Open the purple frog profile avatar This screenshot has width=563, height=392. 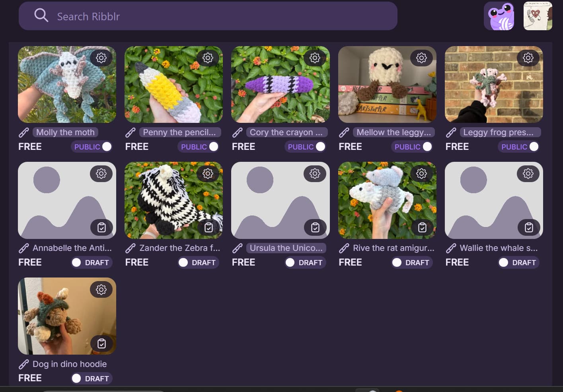[499, 16]
